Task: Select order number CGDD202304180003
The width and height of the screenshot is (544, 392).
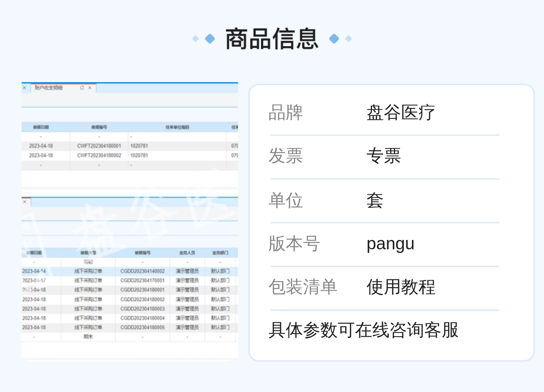Action: click(x=142, y=309)
